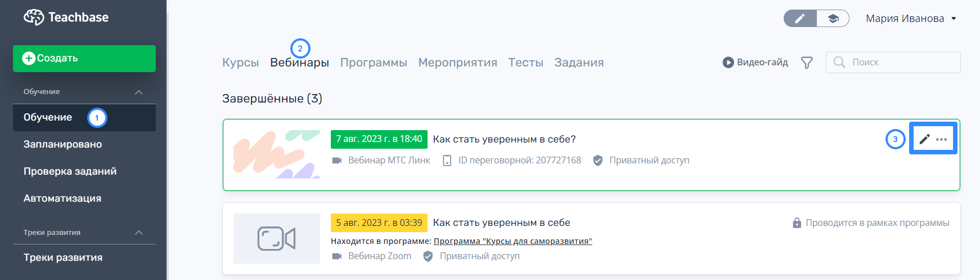Open the colorful first webinar thumbnail

point(277,154)
